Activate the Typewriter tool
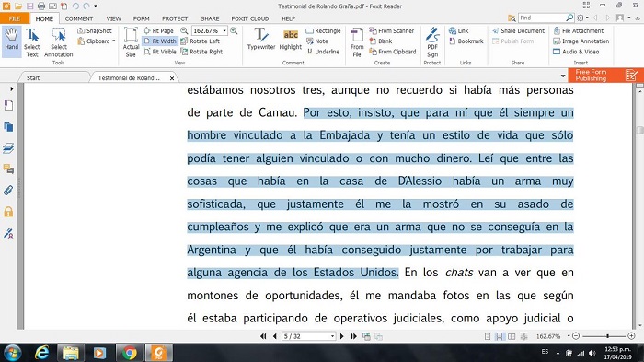 coord(261,39)
